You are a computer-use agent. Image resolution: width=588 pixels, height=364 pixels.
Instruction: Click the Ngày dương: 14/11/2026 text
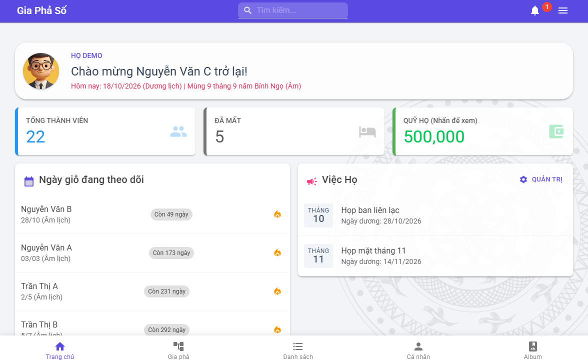pos(381,261)
